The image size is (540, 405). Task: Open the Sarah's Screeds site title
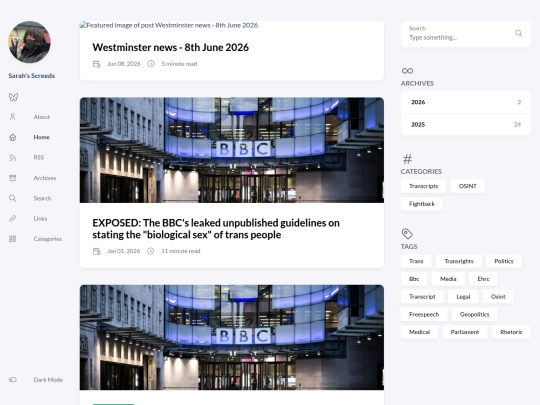[x=31, y=75]
